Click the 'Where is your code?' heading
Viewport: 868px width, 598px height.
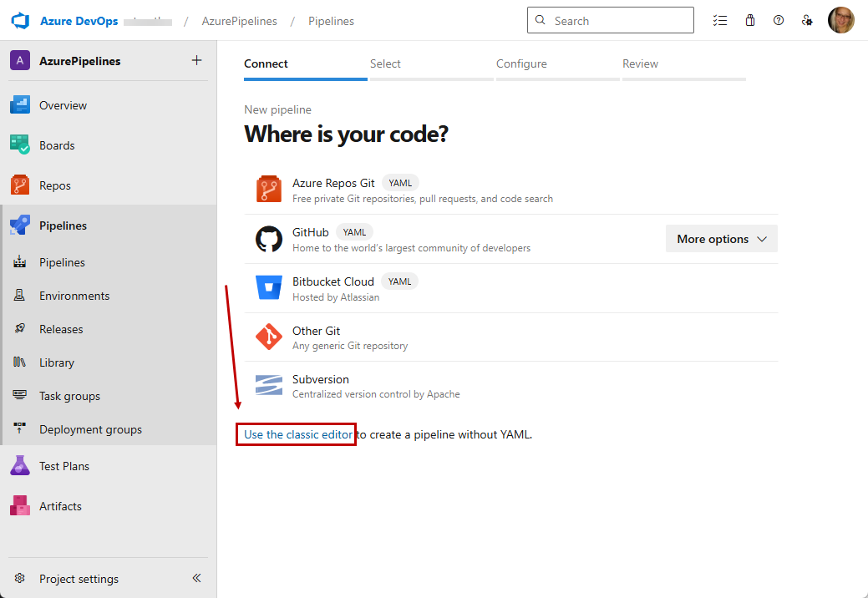[x=346, y=134]
